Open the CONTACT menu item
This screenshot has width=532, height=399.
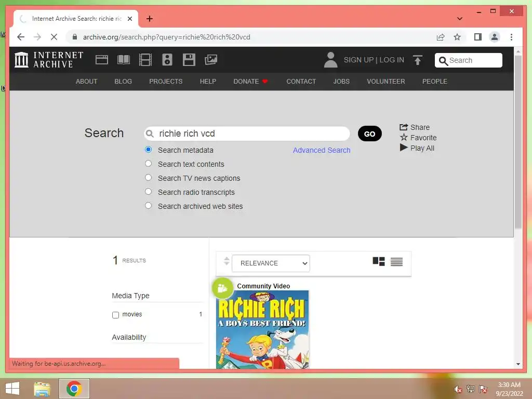pos(301,82)
